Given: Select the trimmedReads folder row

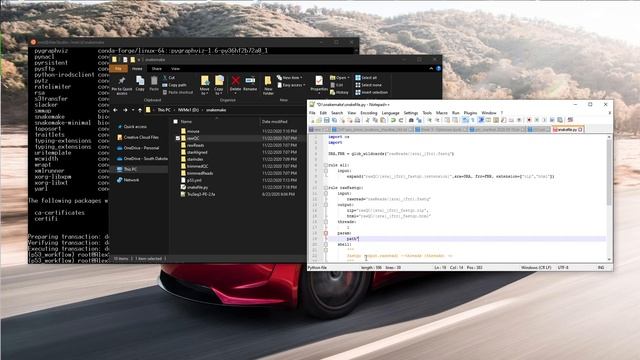Looking at the screenshot, I should pos(238,173).
